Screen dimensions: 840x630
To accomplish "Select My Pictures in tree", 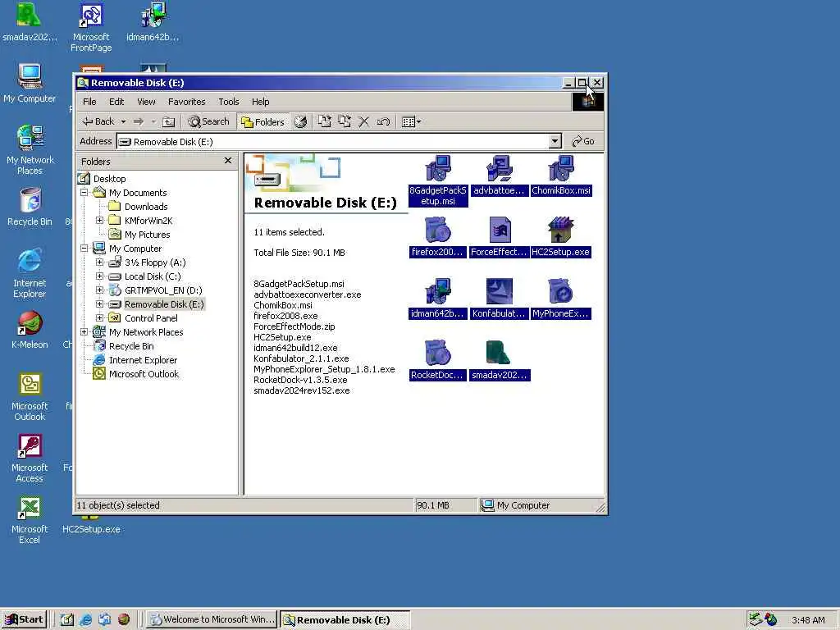I will pyautogui.click(x=147, y=235).
